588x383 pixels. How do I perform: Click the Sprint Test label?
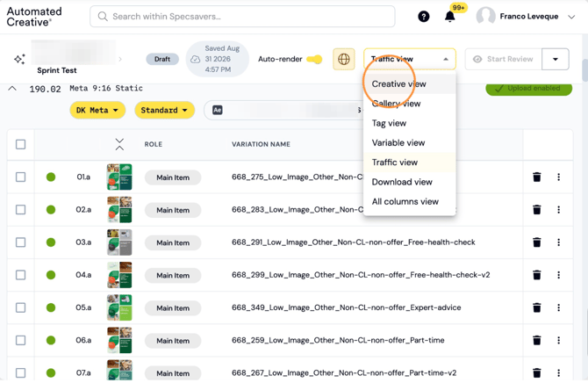[57, 70]
